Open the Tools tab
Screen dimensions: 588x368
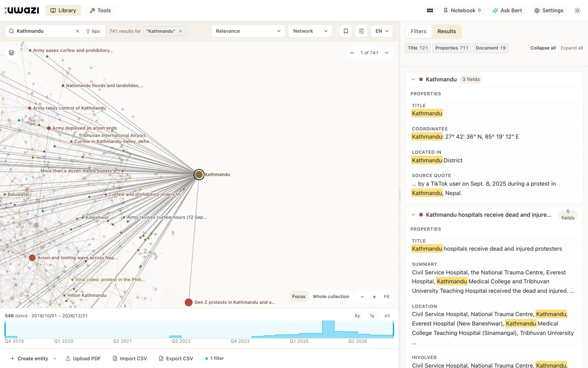tap(100, 11)
